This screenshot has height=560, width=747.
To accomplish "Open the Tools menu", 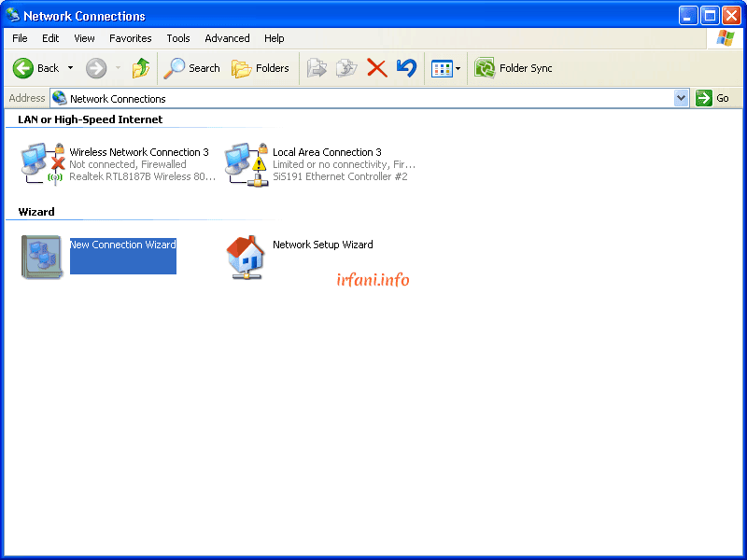I will click(x=178, y=38).
